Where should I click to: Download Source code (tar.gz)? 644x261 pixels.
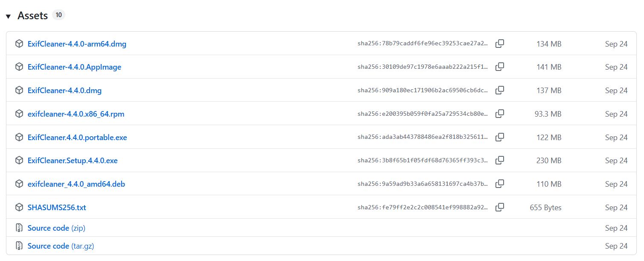tap(61, 246)
